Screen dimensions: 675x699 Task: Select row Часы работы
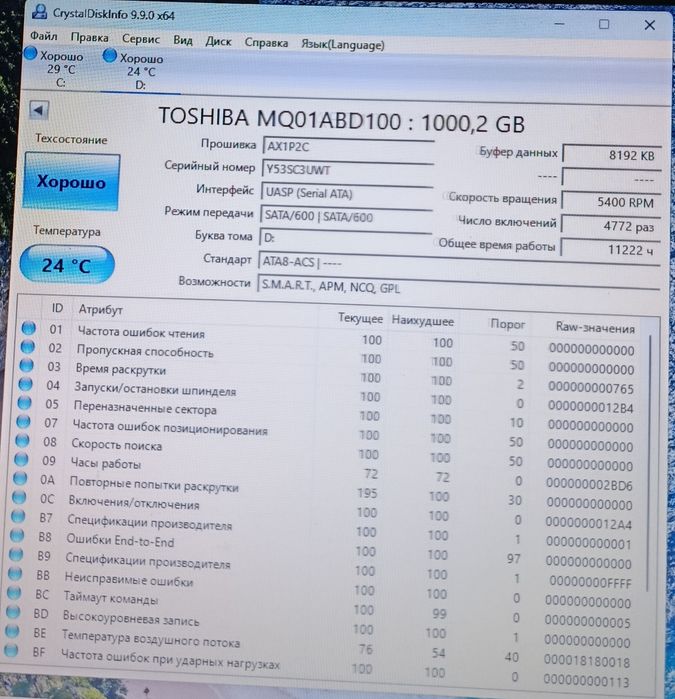click(x=324, y=471)
